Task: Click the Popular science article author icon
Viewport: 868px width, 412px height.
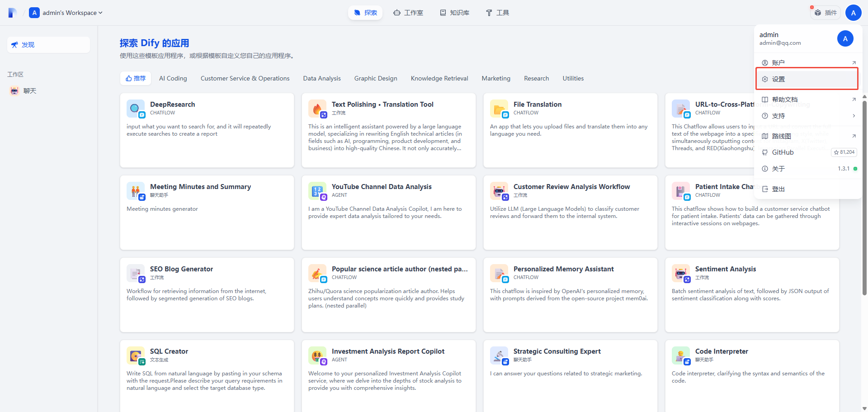Action: pos(317,273)
